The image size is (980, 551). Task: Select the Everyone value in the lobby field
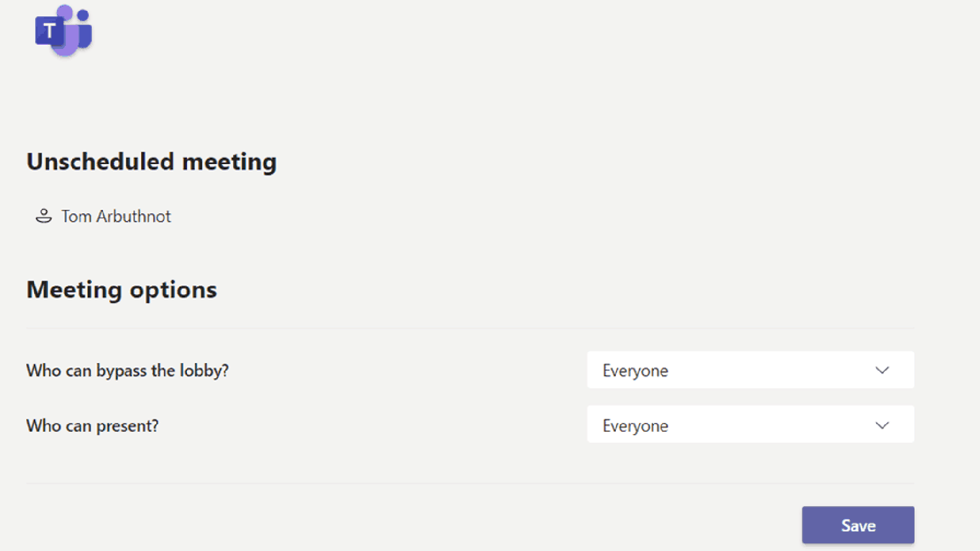(635, 371)
